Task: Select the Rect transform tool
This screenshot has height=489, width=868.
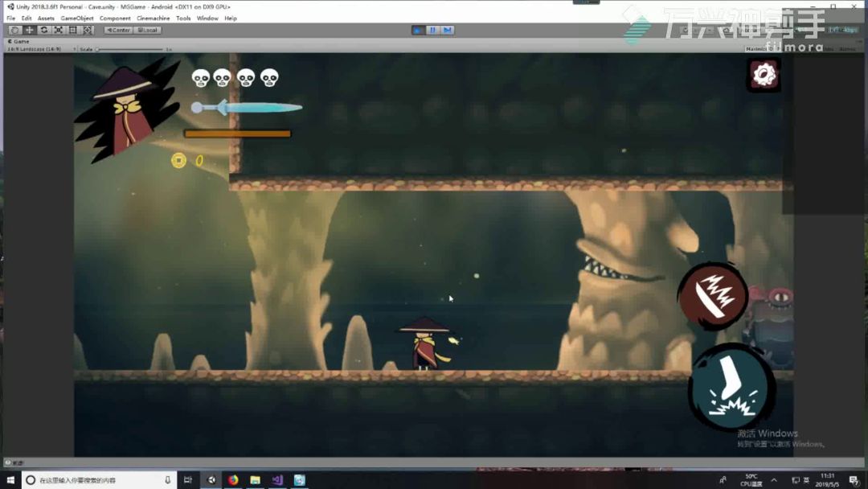Action: click(73, 30)
